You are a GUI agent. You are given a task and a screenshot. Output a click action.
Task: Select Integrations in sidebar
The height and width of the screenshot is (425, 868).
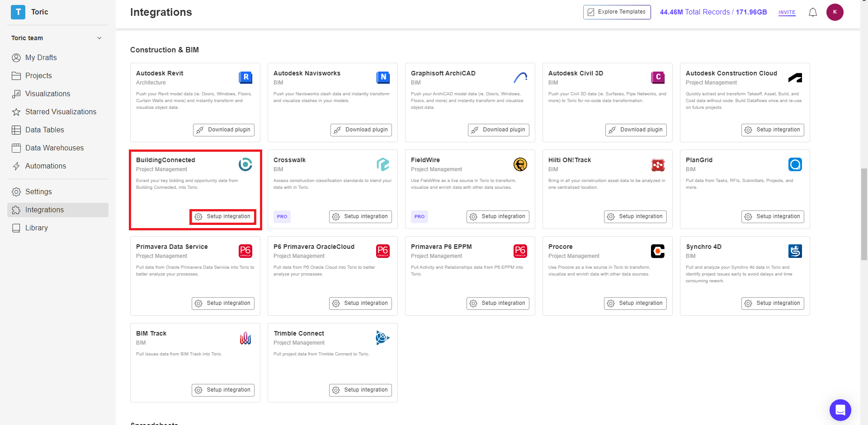(58, 210)
